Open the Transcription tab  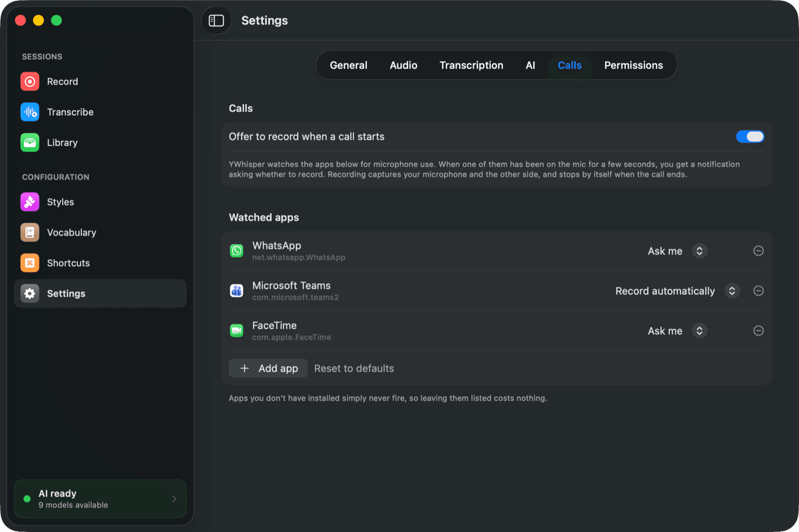point(471,65)
